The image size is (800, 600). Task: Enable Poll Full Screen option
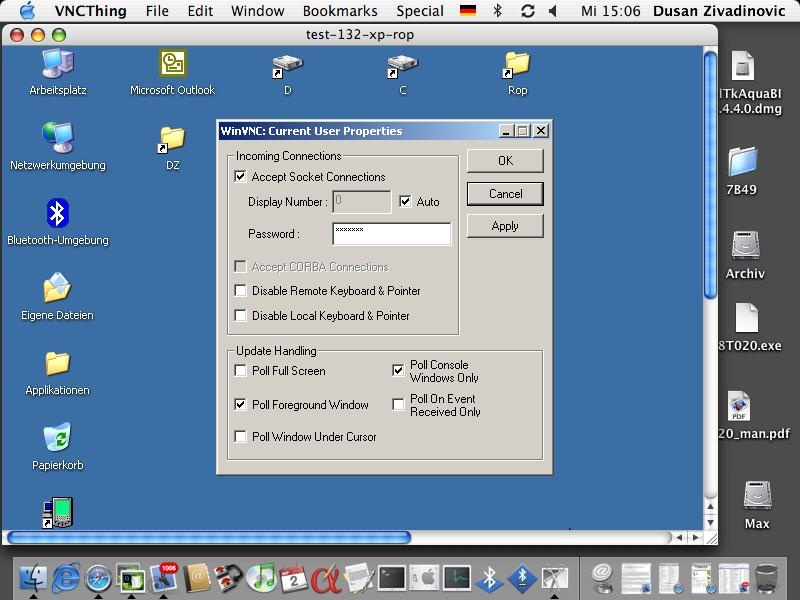240,371
